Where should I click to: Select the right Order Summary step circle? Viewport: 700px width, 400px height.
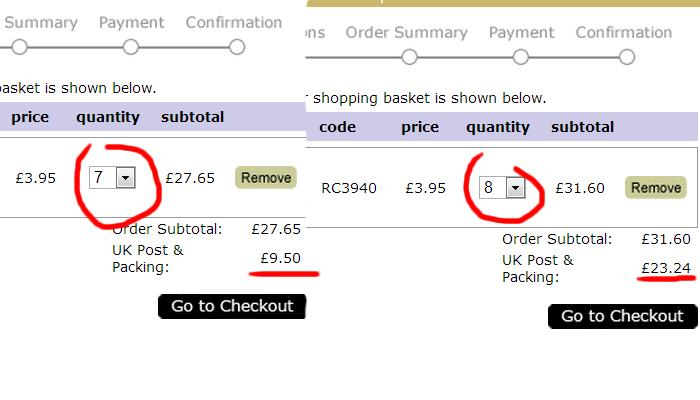[409, 57]
